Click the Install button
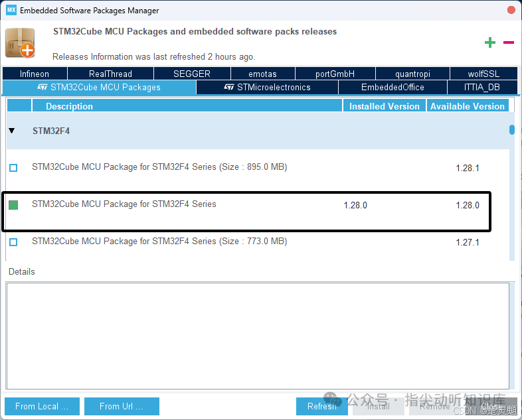 click(x=379, y=406)
